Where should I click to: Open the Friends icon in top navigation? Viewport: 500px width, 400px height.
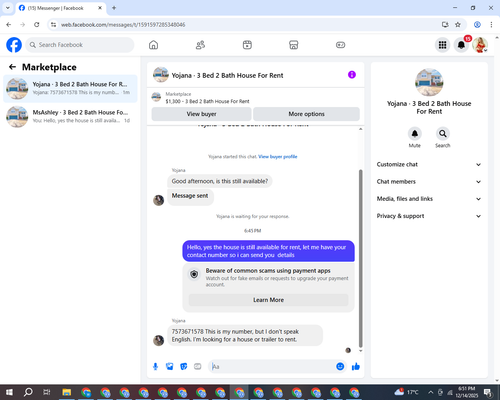coord(200,45)
